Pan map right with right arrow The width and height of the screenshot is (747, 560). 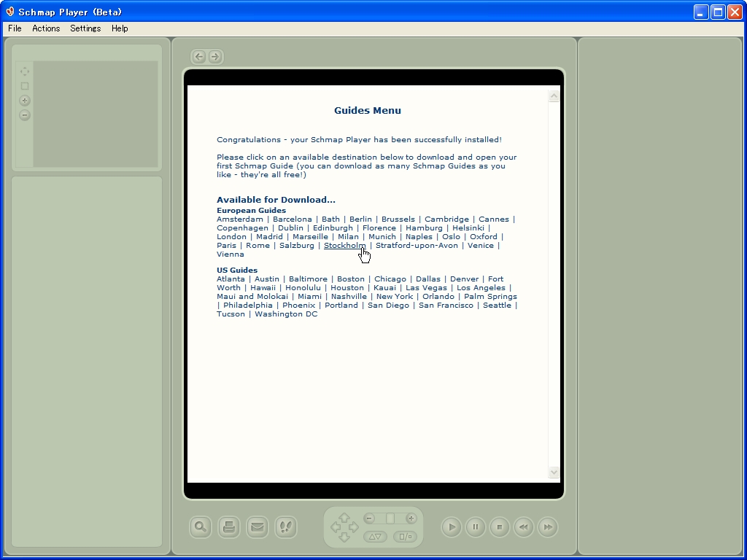[x=354, y=527]
